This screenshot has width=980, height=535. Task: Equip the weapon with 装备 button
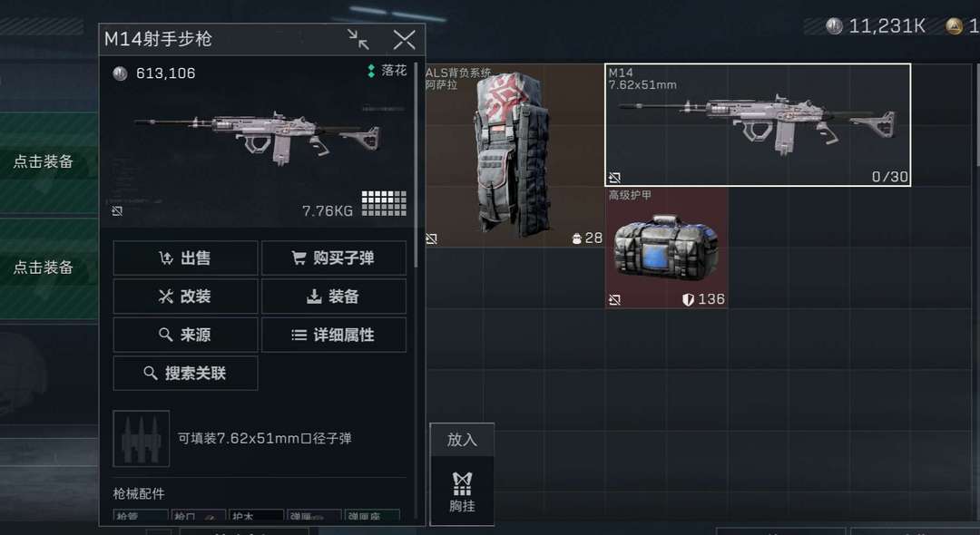pyautogui.click(x=334, y=297)
